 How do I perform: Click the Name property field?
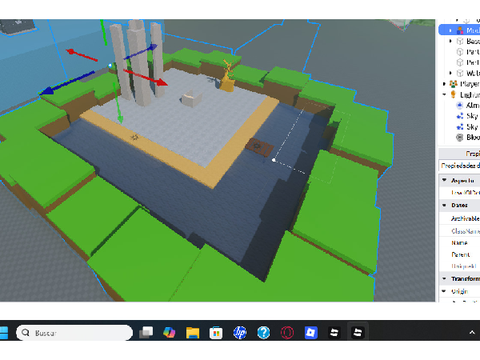pos(459,243)
